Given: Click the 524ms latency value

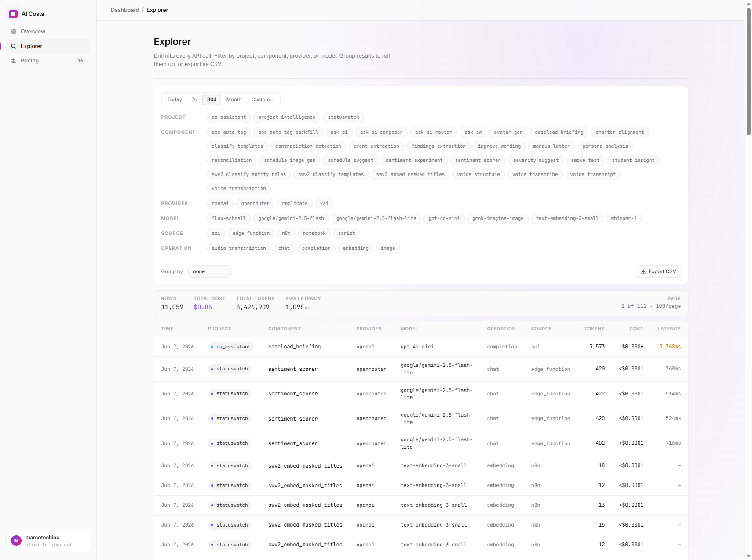Looking at the screenshot, I should click(673, 419).
